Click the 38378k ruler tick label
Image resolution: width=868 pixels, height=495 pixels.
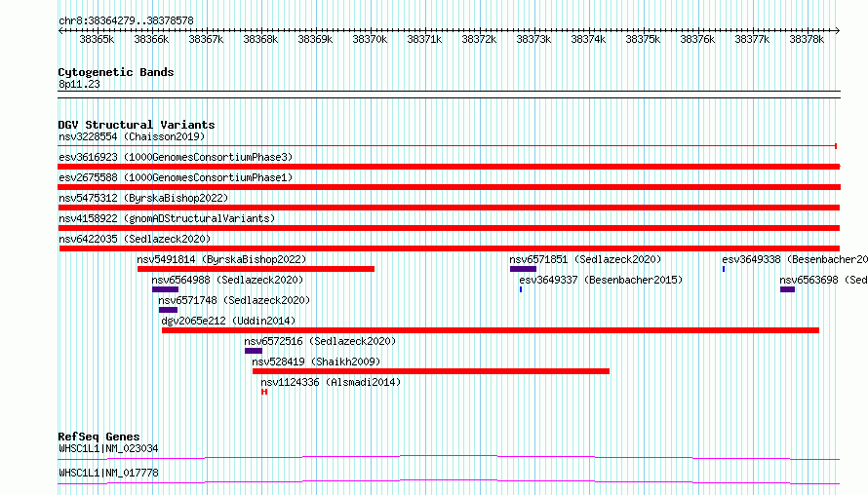tap(807, 40)
